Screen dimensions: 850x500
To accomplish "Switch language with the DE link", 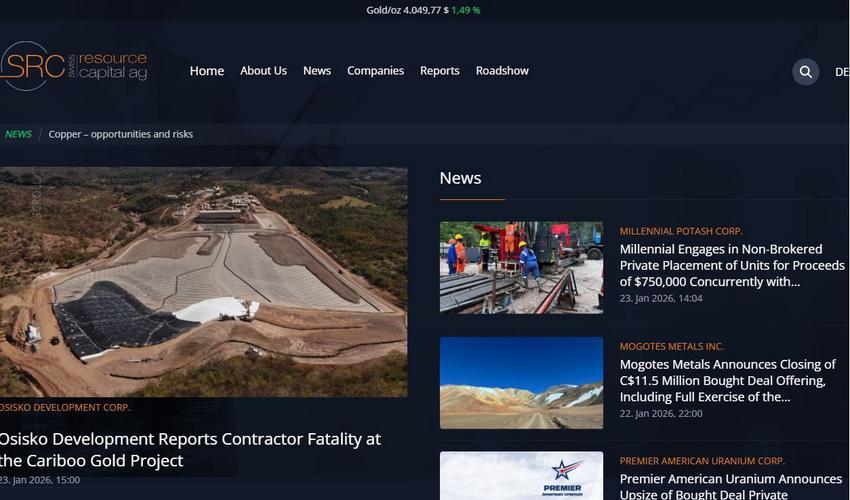I will [842, 72].
